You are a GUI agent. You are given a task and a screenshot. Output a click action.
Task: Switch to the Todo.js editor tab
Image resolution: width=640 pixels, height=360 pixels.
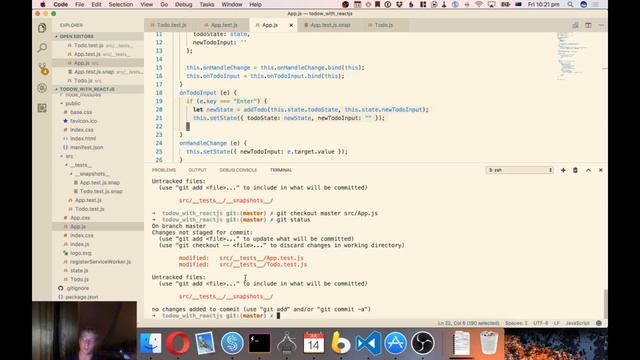coord(384,25)
